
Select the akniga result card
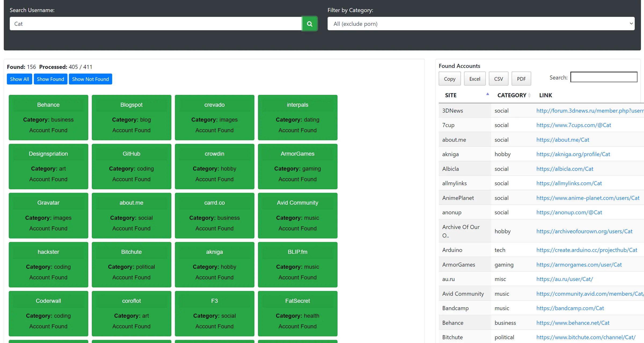pyautogui.click(x=214, y=265)
